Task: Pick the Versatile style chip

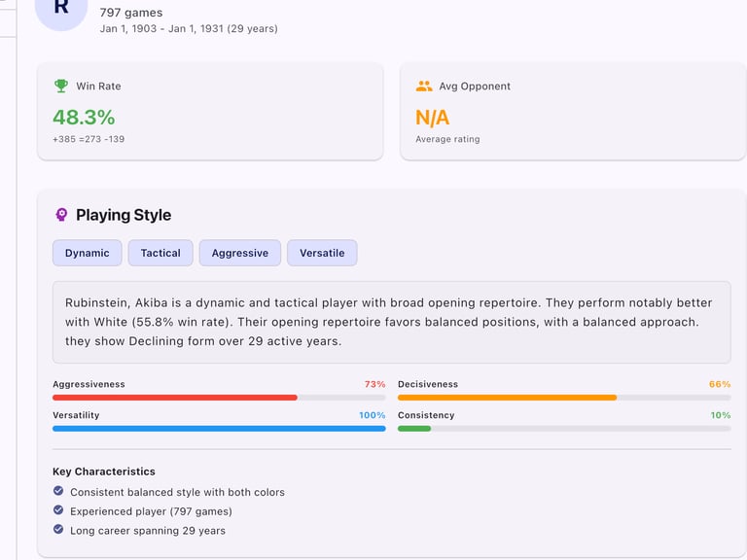Action: tap(322, 253)
